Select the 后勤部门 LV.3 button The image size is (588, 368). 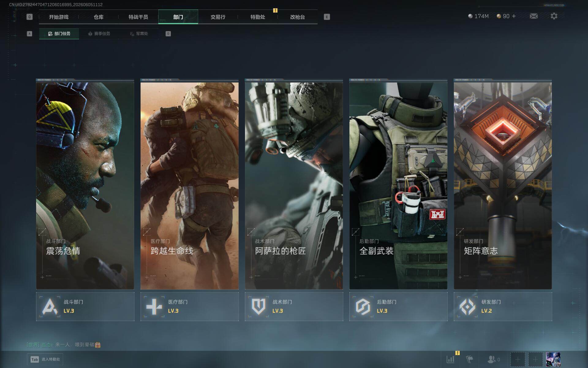point(398,306)
